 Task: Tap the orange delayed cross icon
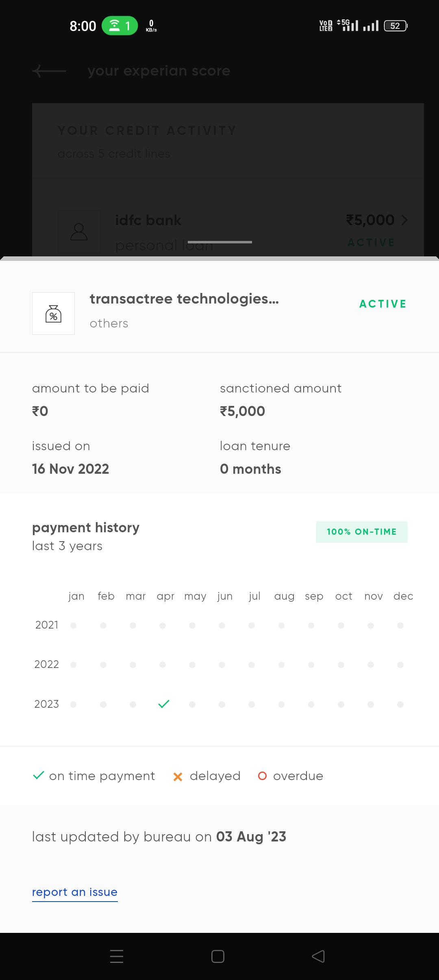point(178,776)
